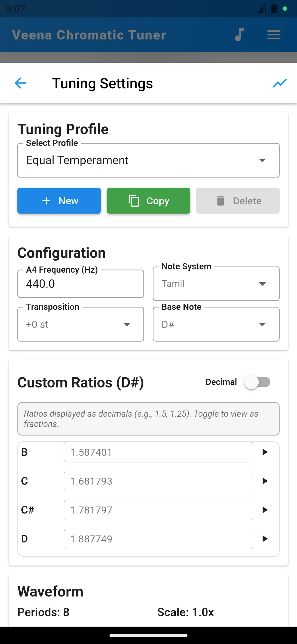Screen dimensions: 297x644
Task: Open the hamburger menu
Action: pyautogui.click(x=274, y=35)
